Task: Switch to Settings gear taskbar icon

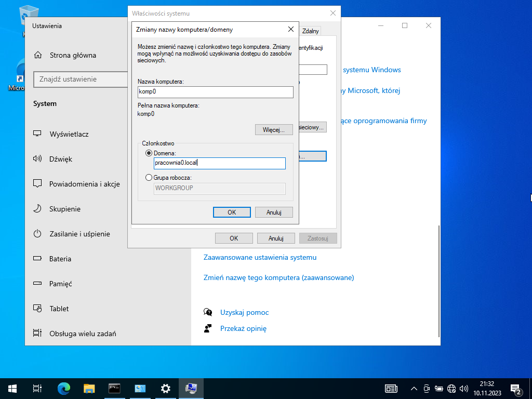Action: point(166,389)
